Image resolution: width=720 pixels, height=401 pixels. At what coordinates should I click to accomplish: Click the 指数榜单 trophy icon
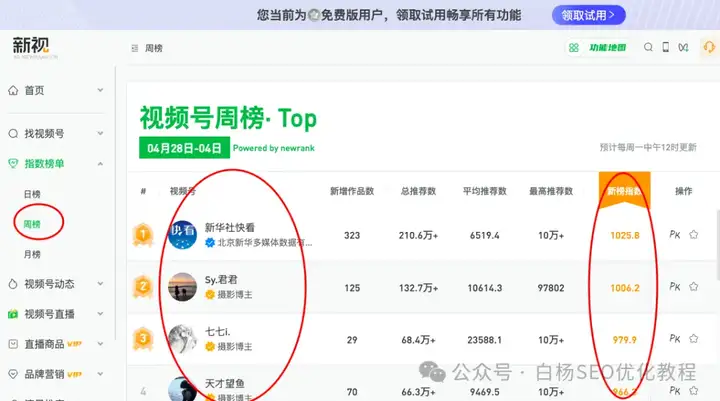coord(13,164)
